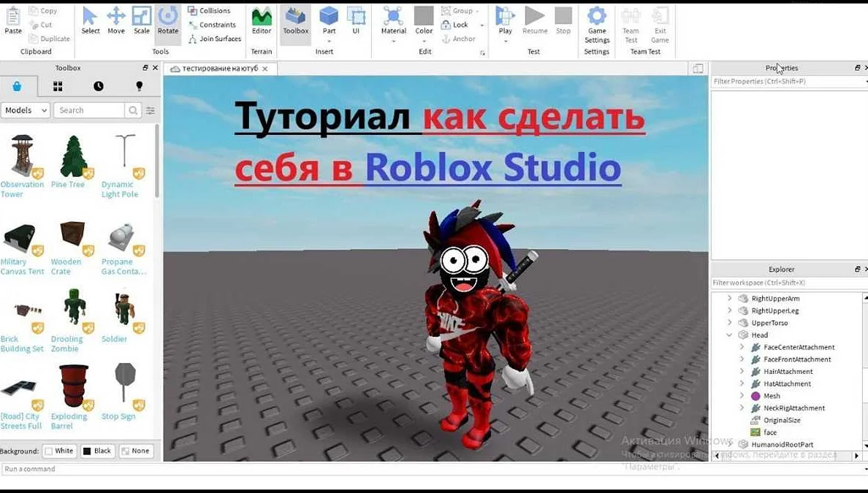Toggle Join Surfaces option
The width and height of the screenshot is (868, 493).
click(215, 39)
